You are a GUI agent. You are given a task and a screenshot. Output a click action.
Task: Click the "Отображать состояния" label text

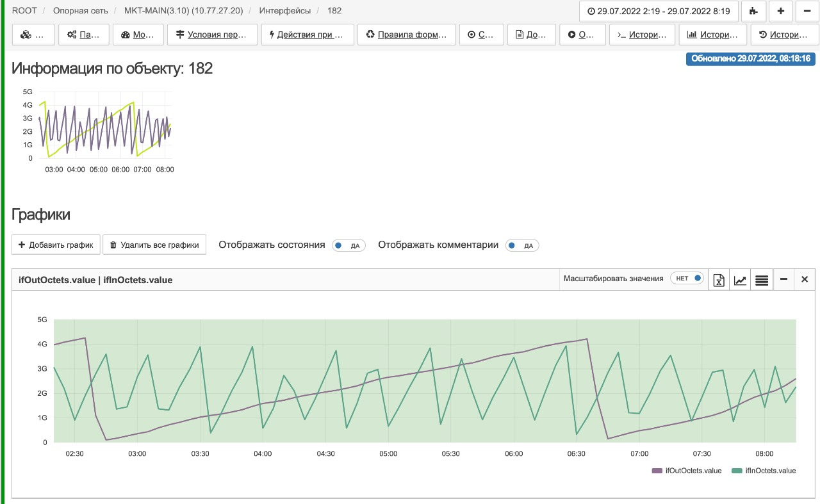point(272,245)
